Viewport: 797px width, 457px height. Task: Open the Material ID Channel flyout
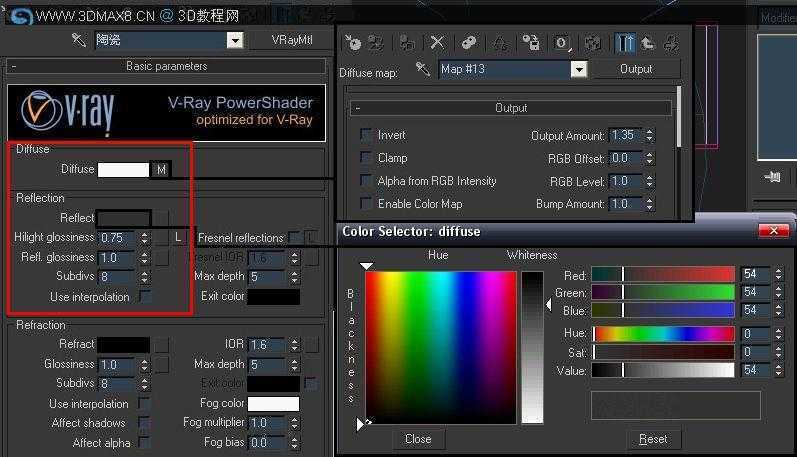pyautogui.click(x=562, y=43)
